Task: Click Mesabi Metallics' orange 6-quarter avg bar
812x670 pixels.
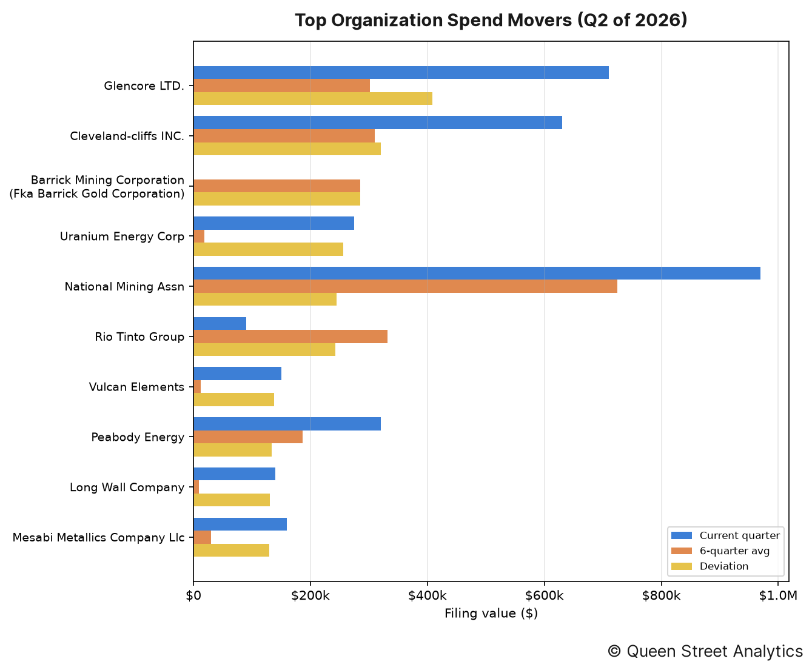Action: point(203,537)
